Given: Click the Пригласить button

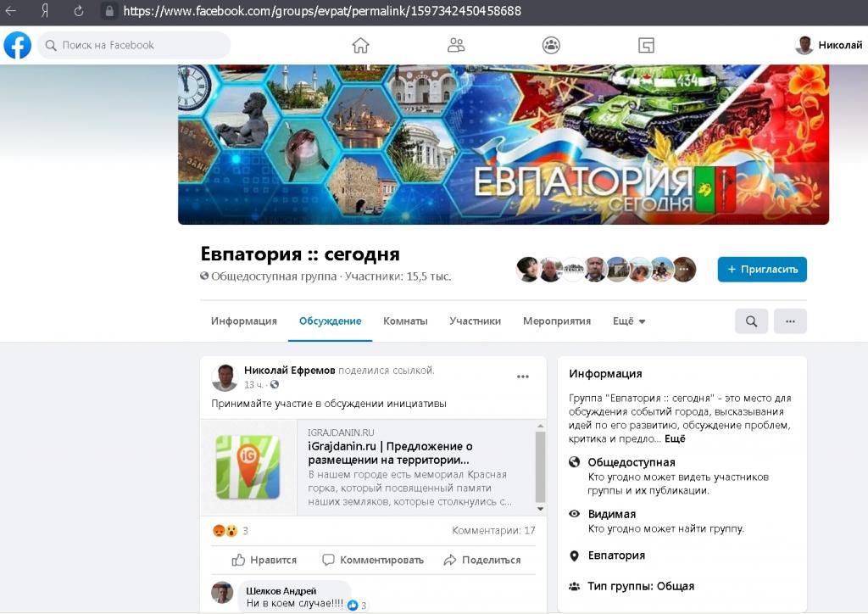Looking at the screenshot, I should pyautogui.click(x=762, y=269).
